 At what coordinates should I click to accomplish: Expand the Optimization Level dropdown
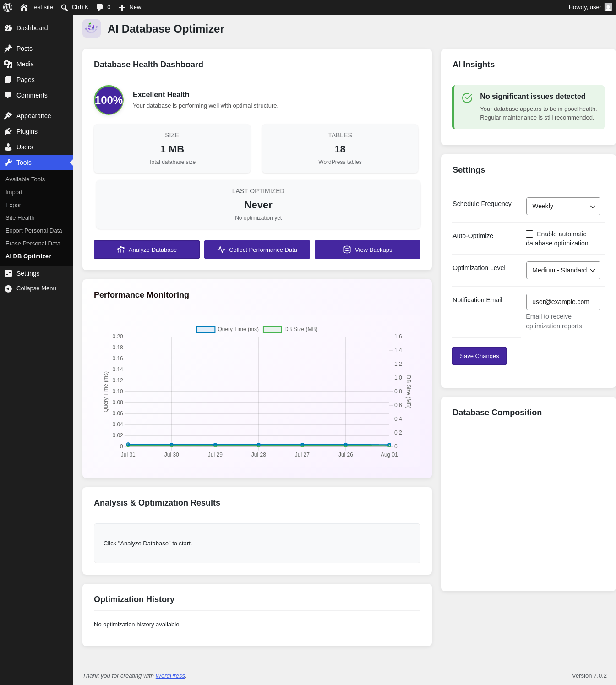(563, 270)
